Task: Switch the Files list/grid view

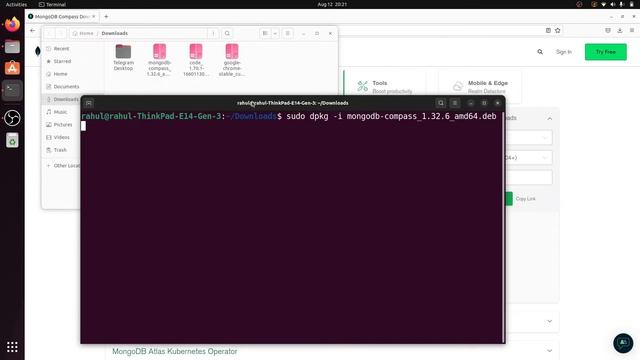Action: pos(265,33)
